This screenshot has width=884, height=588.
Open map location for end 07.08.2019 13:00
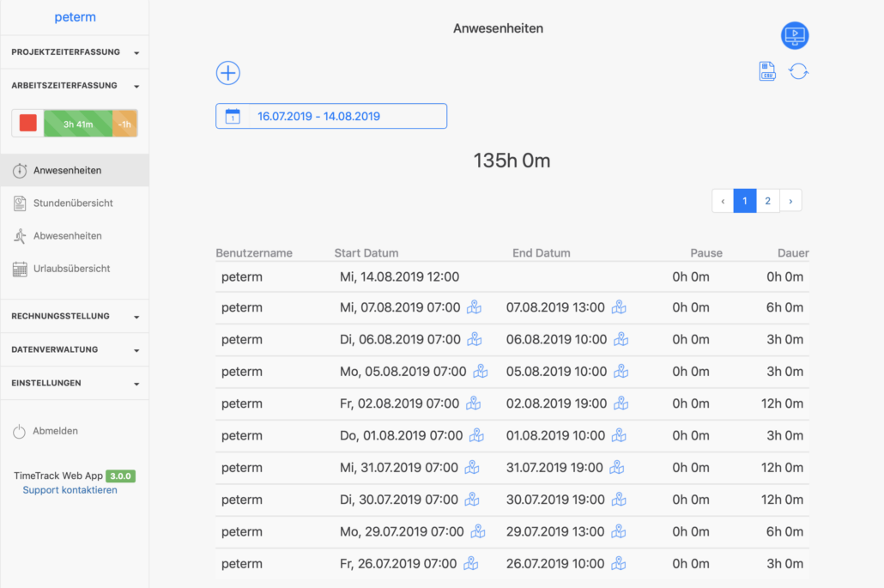619,307
